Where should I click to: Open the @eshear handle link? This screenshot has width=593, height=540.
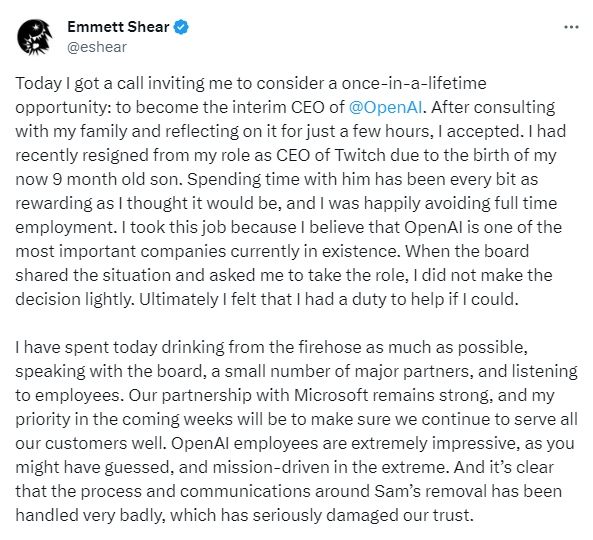(97, 47)
